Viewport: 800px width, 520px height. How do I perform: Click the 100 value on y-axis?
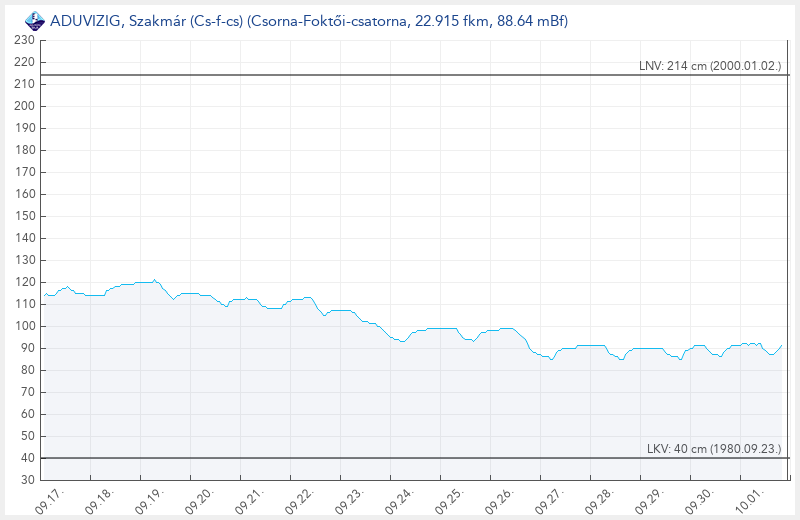pyautogui.click(x=25, y=326)
